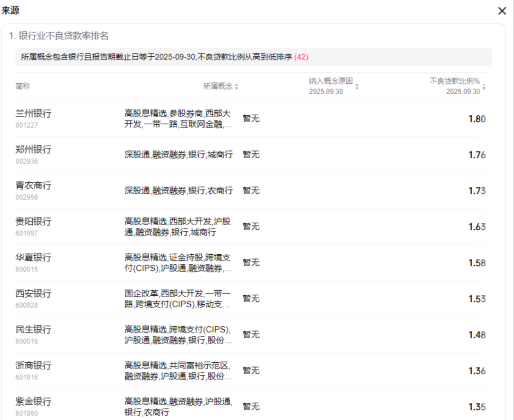The image size is (514, 420).
Task: Click the 1.48 ratio value
Action: (x=477, y=335)
